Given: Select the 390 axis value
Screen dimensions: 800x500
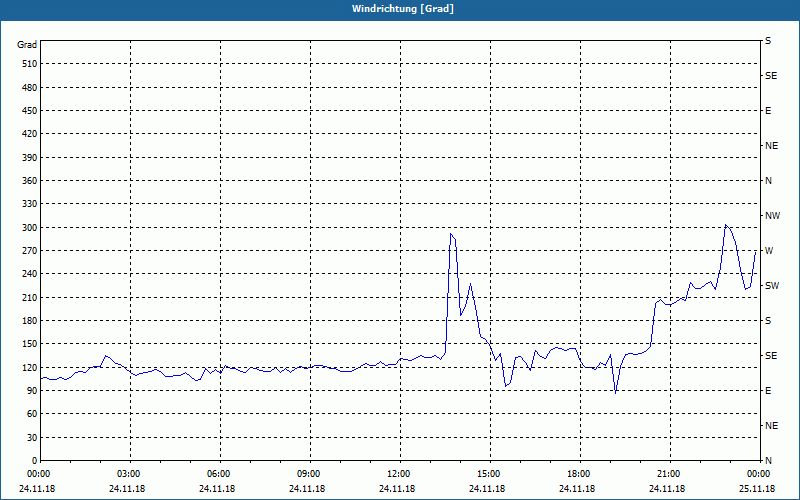Looking at the screenshot, I should (x=30, y=157).
